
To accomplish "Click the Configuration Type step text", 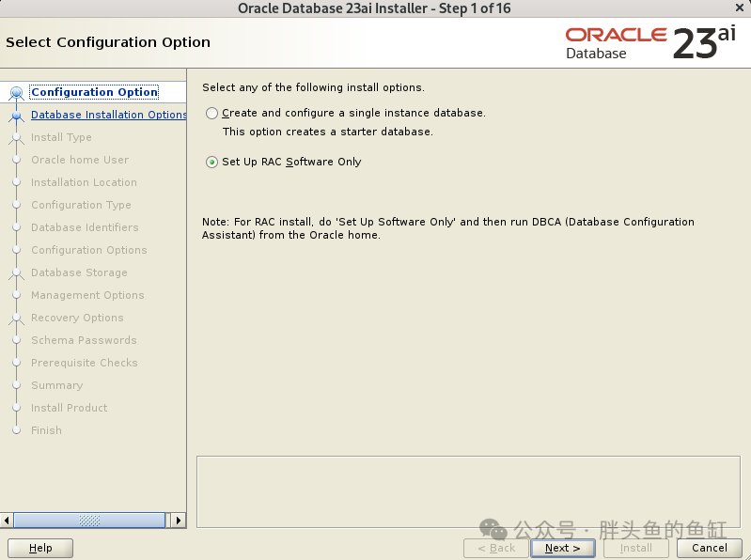I will [81, 205].
